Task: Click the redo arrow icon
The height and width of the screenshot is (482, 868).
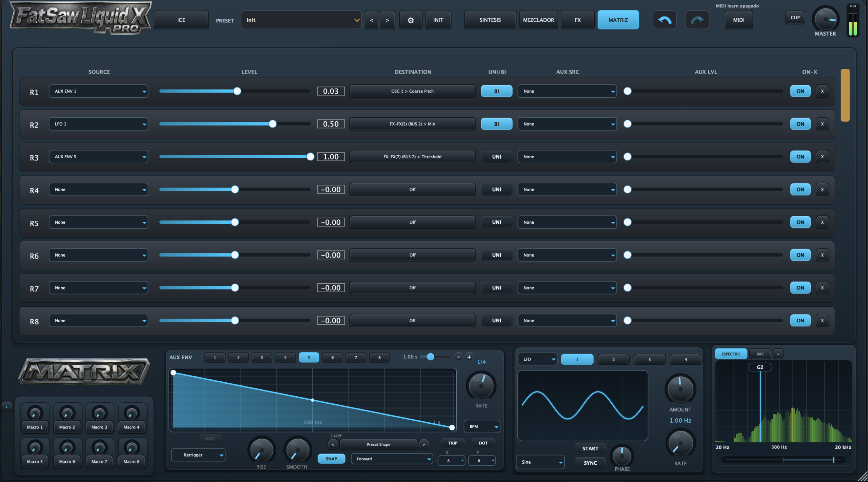Action: pyautogui.click(x=697, y=20)
